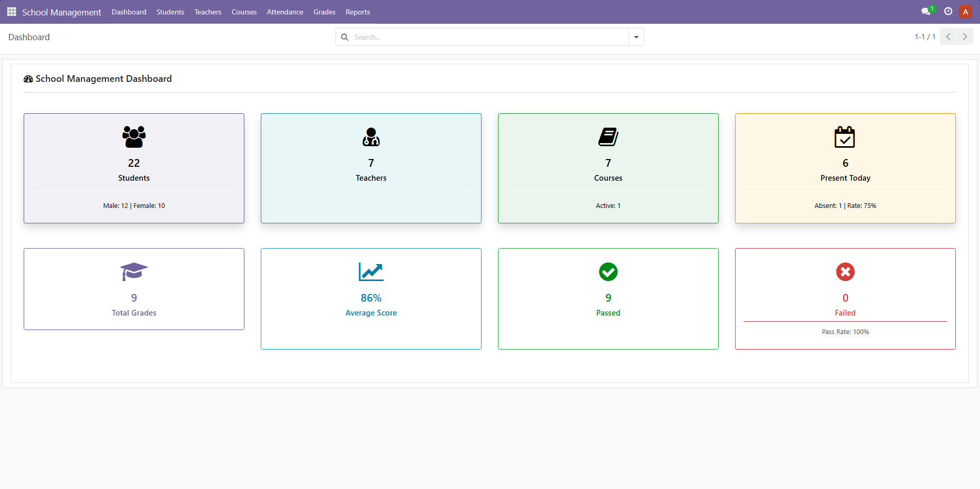Click the School Management app title
The height and width of the screenshot is (489, 980).
[62, 12]
